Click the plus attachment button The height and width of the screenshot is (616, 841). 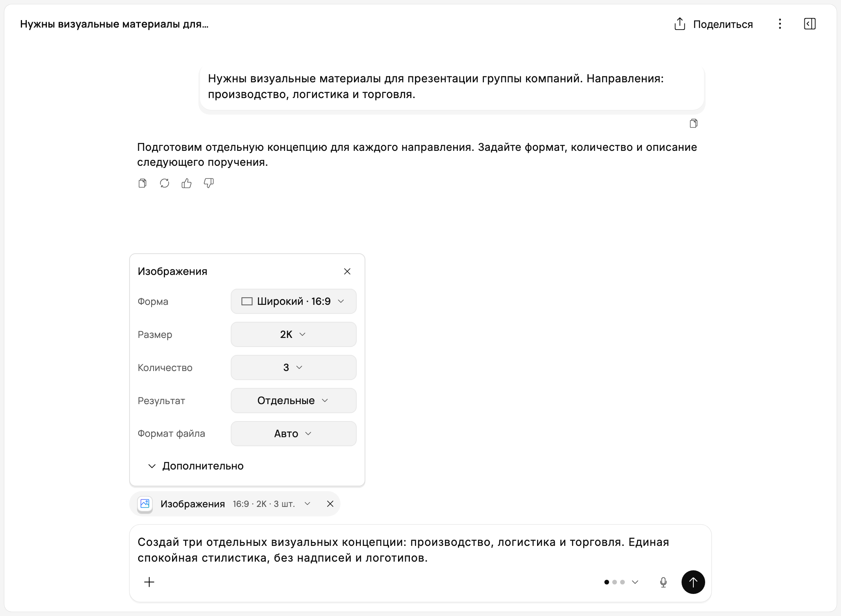point(149,582)
